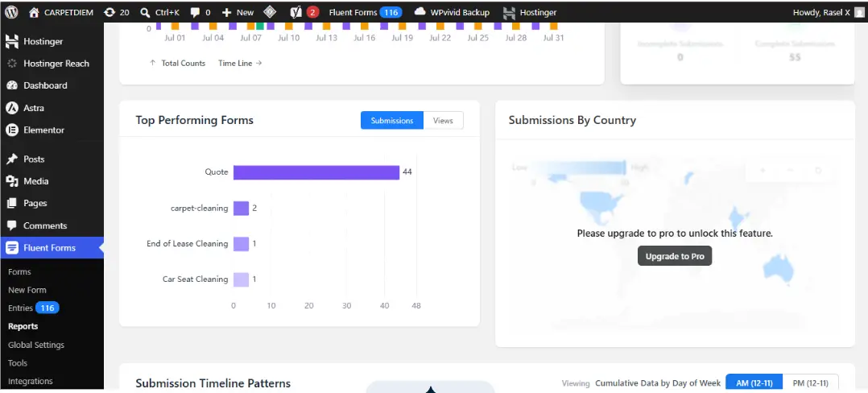The image size is (868, 393).
Task: Click the Upgrade to Pro button
Action: 674,256
